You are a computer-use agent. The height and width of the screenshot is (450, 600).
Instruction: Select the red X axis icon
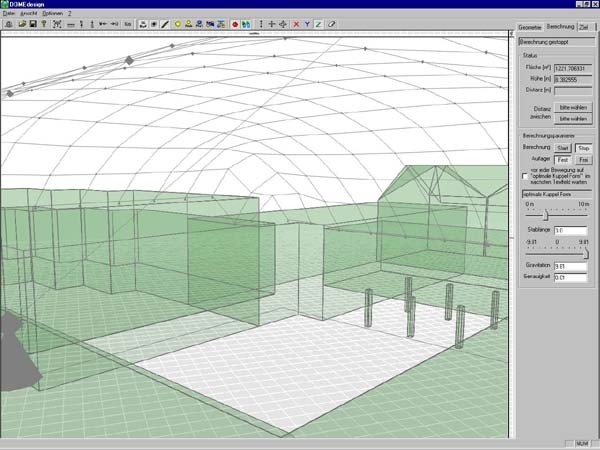(296, 24)
